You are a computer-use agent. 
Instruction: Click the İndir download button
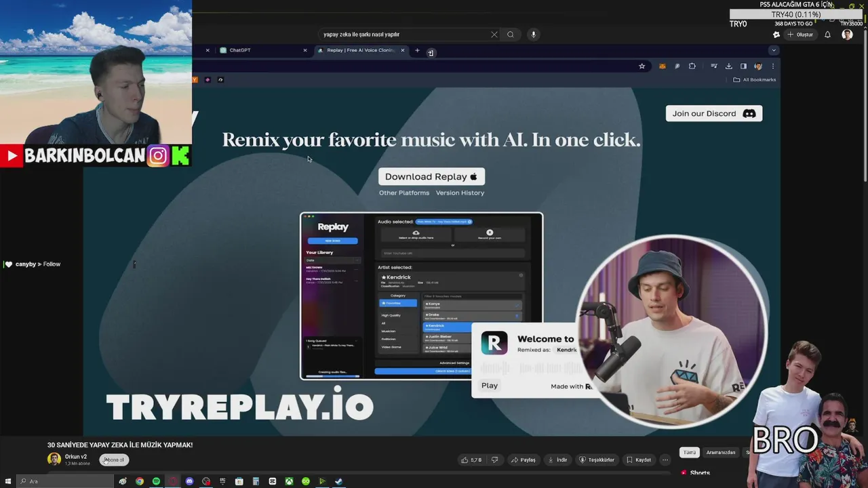coord(557,460)
